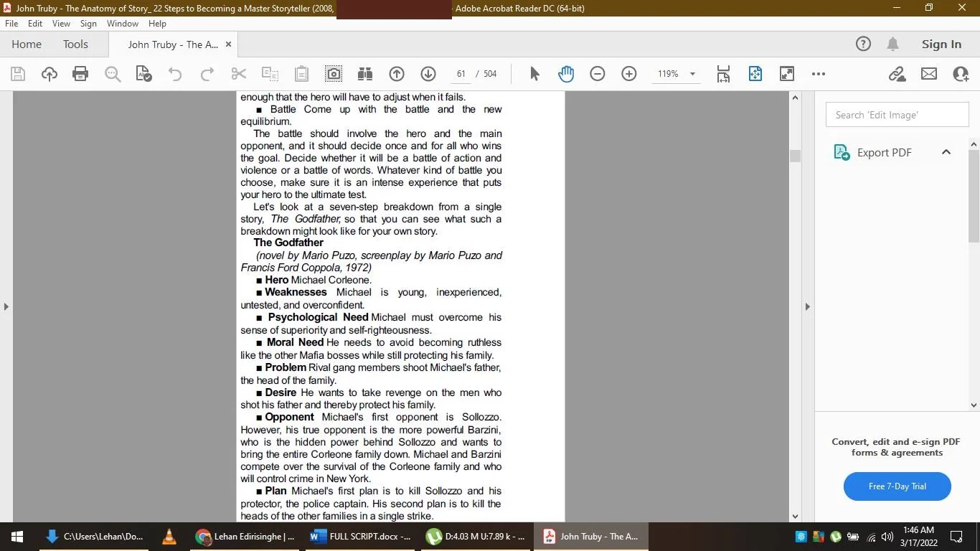Open Find text binoculars tool
Viewport: 980px width, 551px height.
365,74
